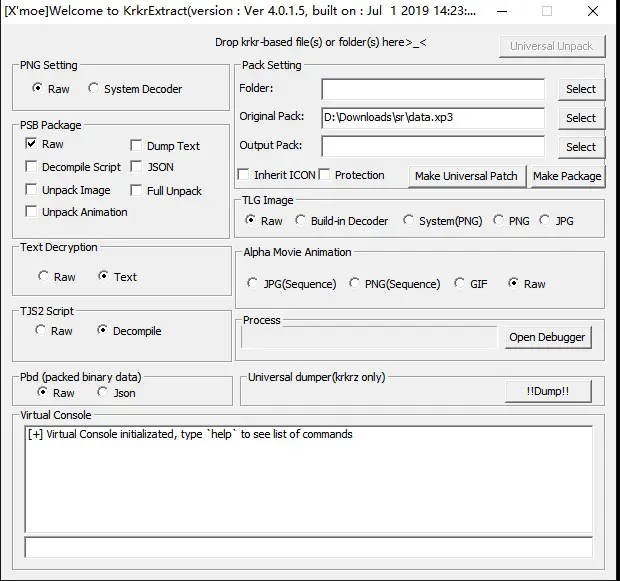Close the KrkrExtract window
The height and width of the screenshot is (581, 620).
coord(593,11)
